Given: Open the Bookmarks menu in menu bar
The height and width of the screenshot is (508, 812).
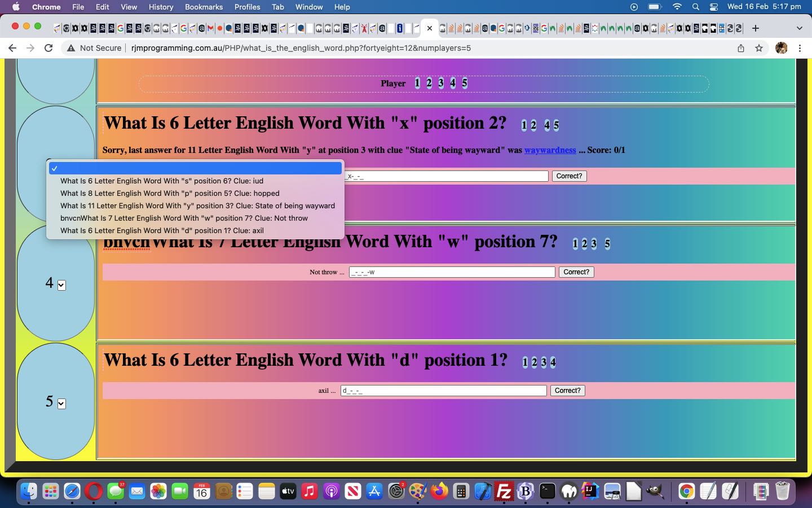Looking at the screenshot, I should tap(204, 7).
